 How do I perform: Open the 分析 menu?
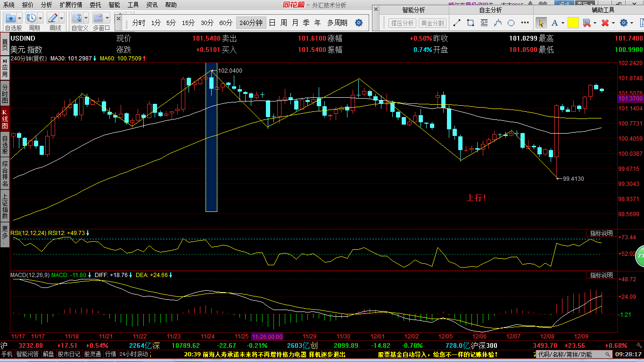tap(47, 5)
